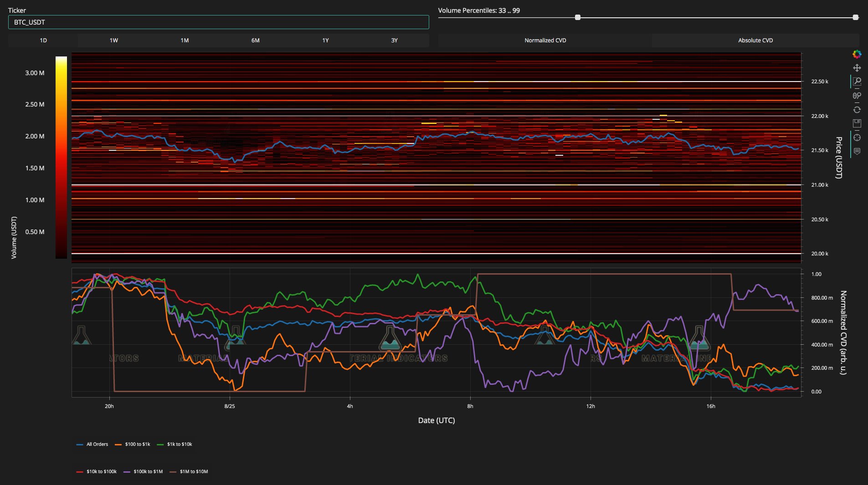This screenshot has height=485, width=868.
Task: Choose the 6M time range
Action: click(x=255, y=41)
